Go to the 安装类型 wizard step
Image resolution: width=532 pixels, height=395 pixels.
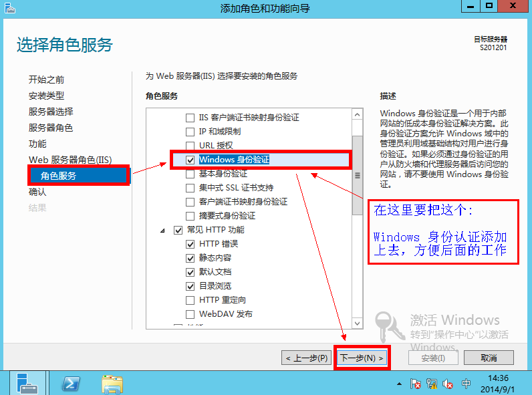[x=46, y=96]
